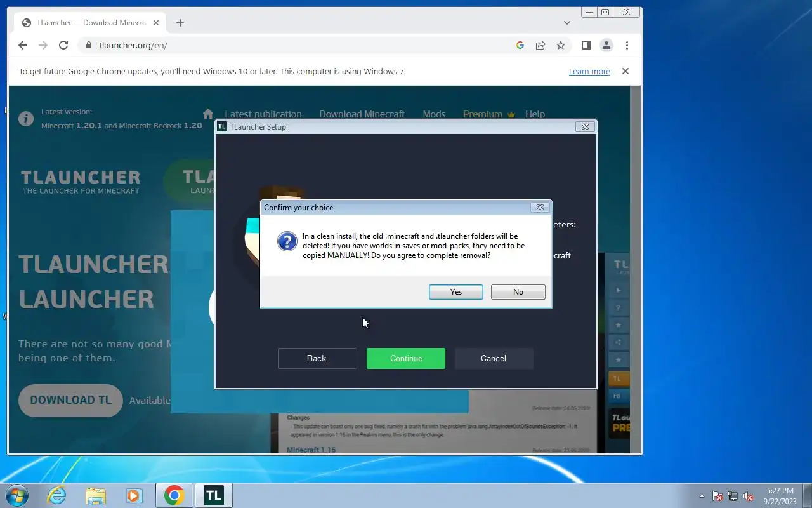Screen dimensions: 812x508
Task: Open Windows Media Player from the taskbar
Action: pos(134,495)
